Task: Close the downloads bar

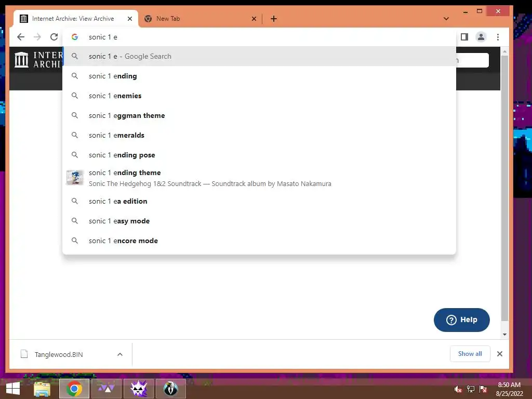Action: (x=499, y=354)
